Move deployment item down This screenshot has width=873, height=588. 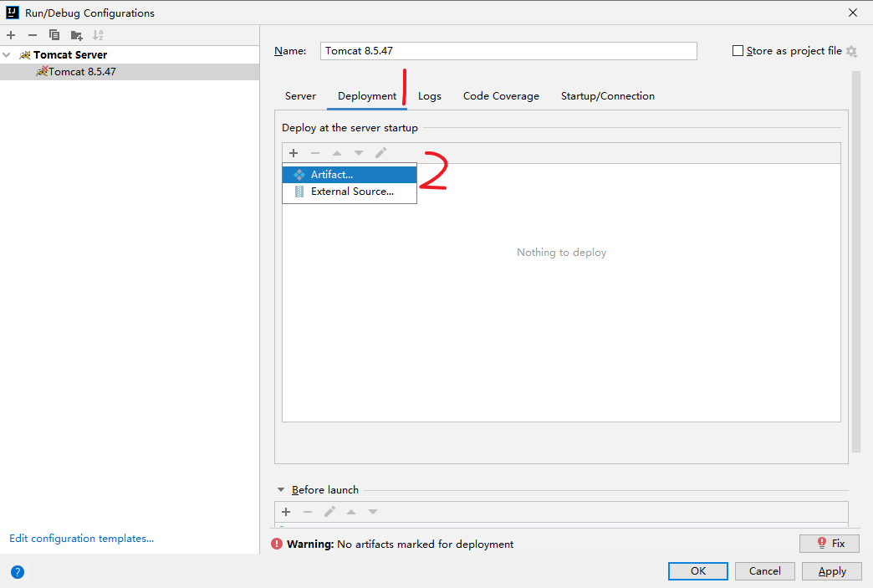pos(359,153)
